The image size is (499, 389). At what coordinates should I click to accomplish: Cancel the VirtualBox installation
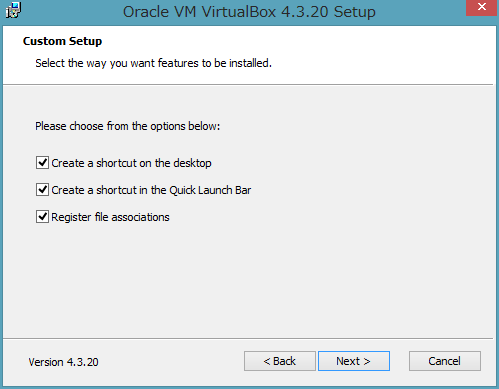(x=445, y=361)
